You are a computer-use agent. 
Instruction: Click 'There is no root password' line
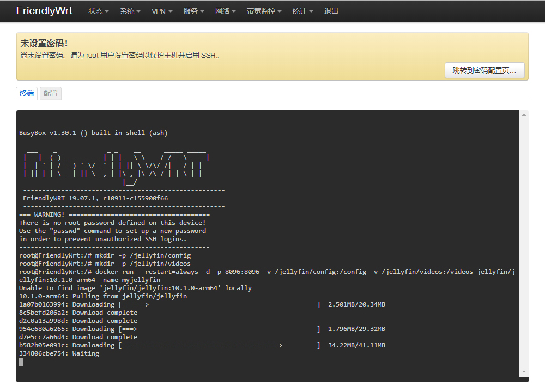[x=112, y=223]
